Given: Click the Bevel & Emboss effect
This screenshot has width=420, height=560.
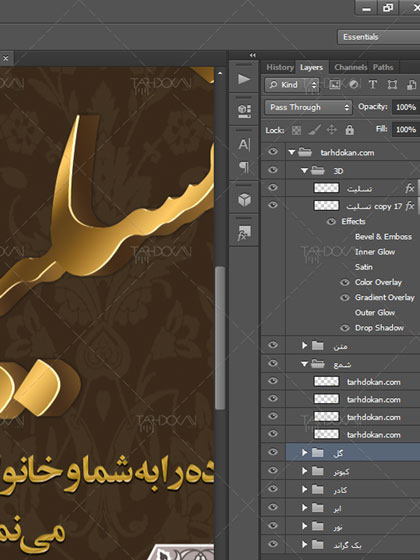Looking at the screenshot, I should click(x=383, y=237).
